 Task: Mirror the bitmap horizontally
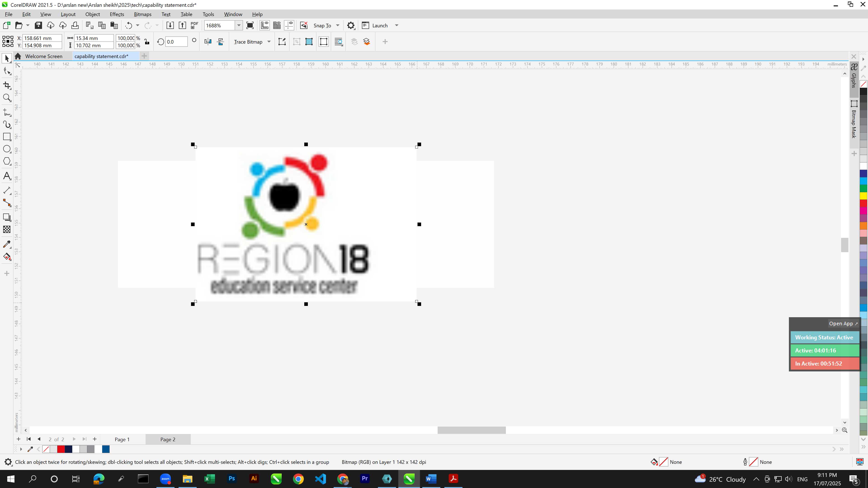208,42
